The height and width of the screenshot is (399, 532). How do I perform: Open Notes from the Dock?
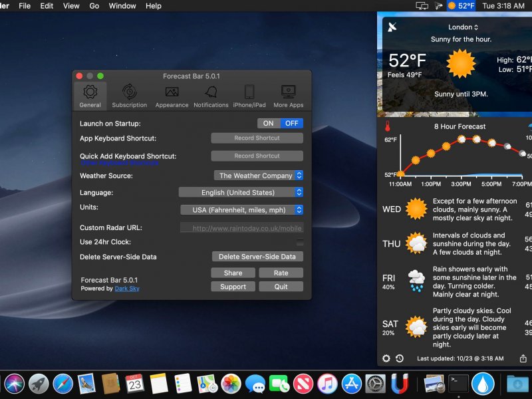pos(159,384)
